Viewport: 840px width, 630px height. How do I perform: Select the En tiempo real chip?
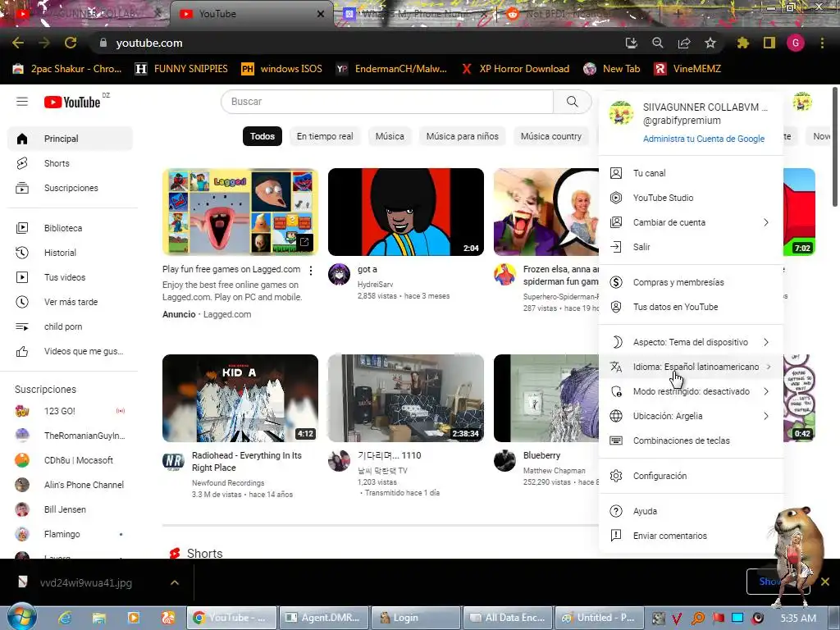325,136
